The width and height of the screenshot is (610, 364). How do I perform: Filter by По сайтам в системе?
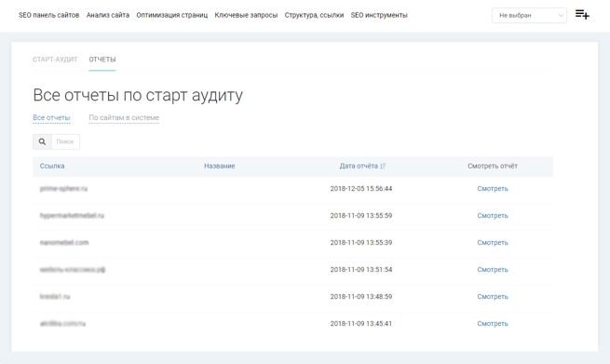124,117
